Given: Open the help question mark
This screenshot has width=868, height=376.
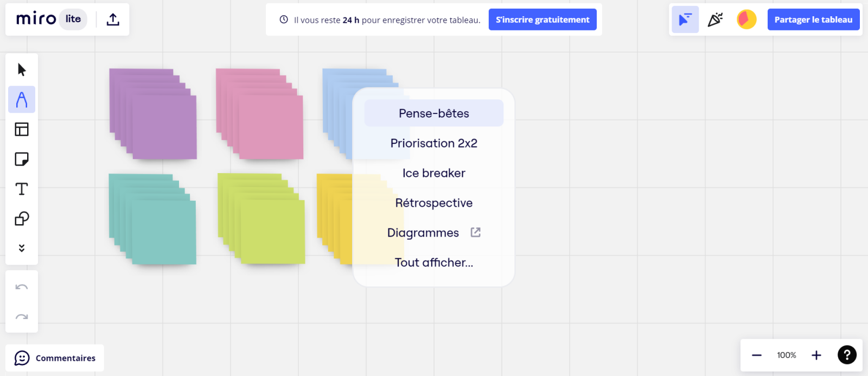Looking at the screenshot, I should pos(847,355).
